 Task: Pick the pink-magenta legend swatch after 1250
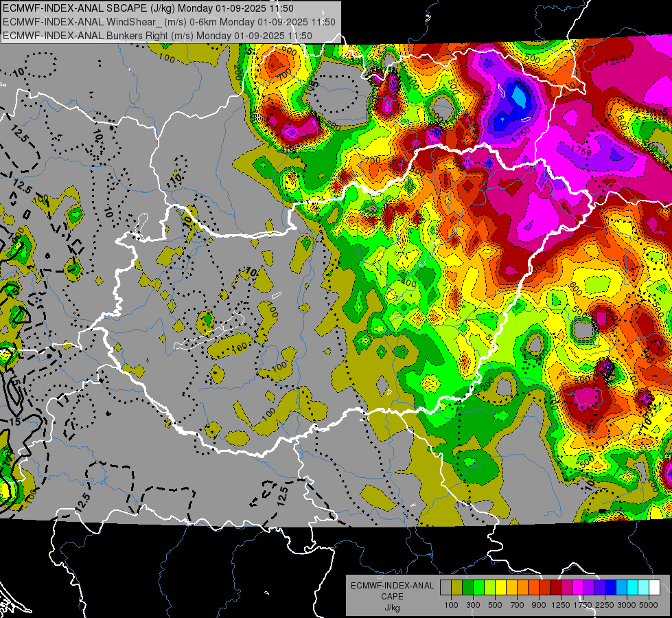coord(566,587)
